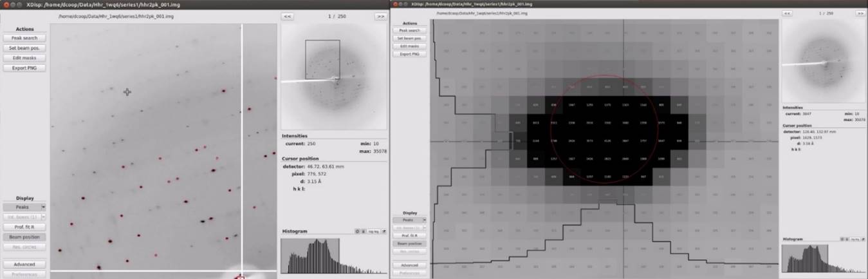Toggle Prof. fit R display in left window
Screen dimensions: 868x279
[24, 227]
